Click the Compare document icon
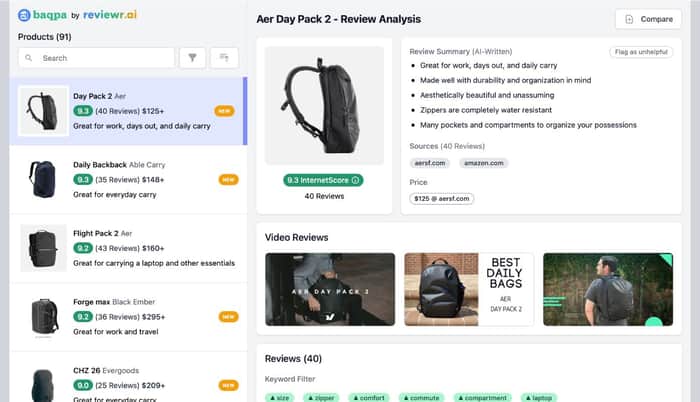The image size is (700, 402). 629,19
